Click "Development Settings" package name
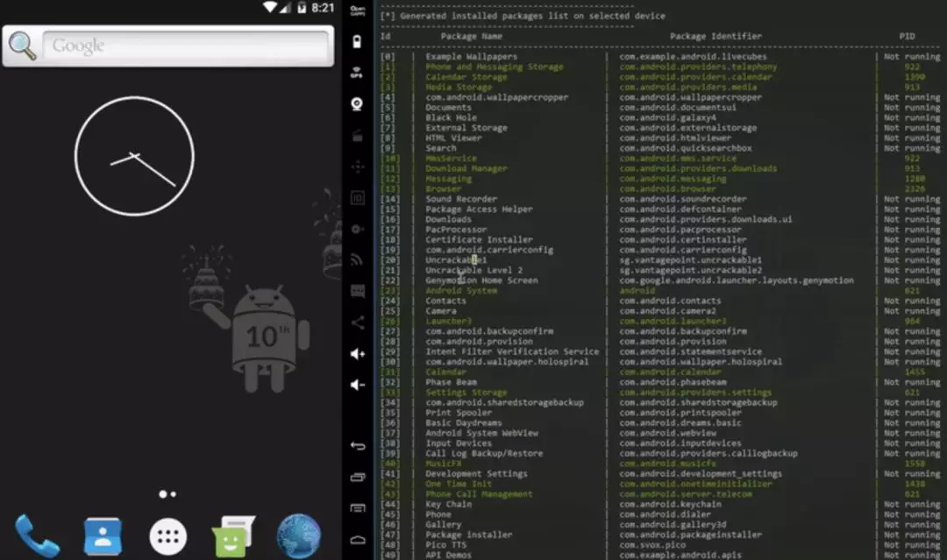The height and width of the screenshot is (560, 947). tap(476, 474)
